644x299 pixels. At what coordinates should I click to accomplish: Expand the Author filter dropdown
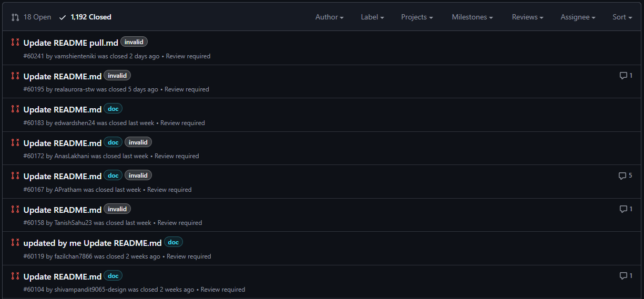(329, 17)
